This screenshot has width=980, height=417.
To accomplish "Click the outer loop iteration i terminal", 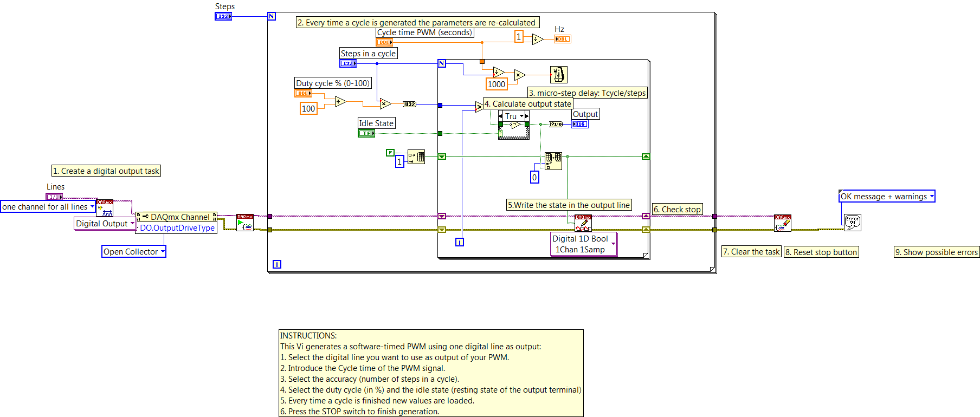I will pos(277,264).
